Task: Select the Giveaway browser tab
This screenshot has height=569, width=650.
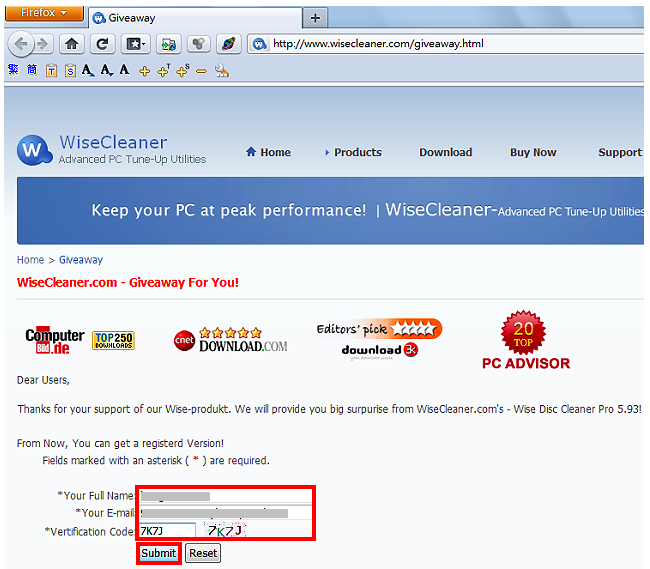Action: pyautogui.click(x=195, y=18)
